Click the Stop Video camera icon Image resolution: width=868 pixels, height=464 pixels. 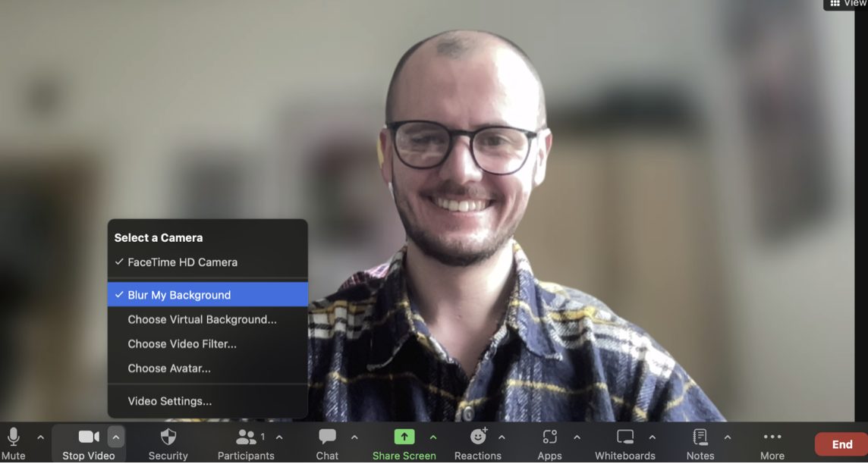point(89,437)
